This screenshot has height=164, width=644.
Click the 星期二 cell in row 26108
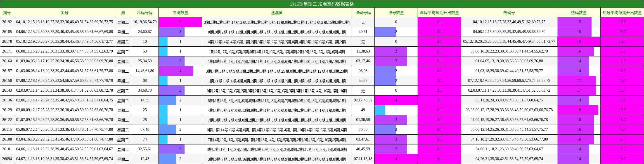click(123, 139)
